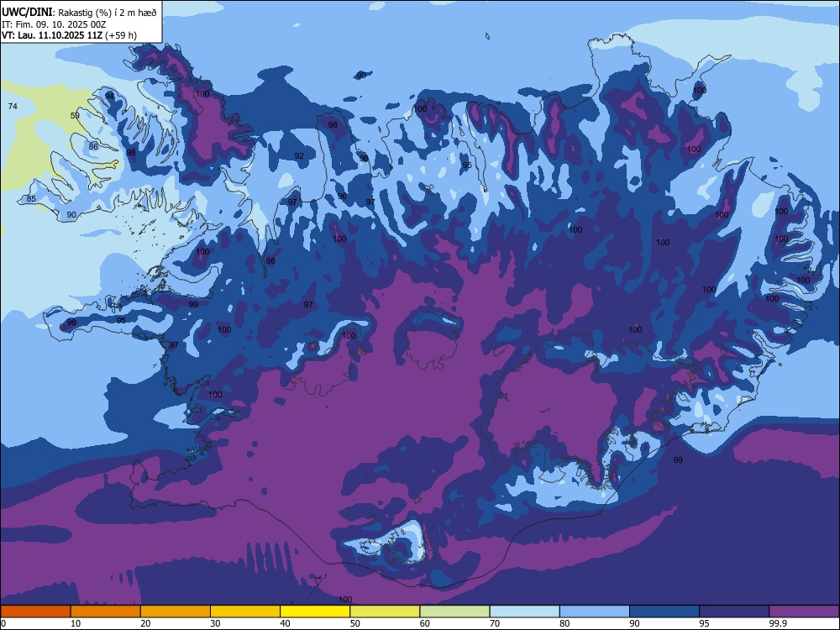Select the pale yellow 50–60 legend swatch

pos(385,612)
